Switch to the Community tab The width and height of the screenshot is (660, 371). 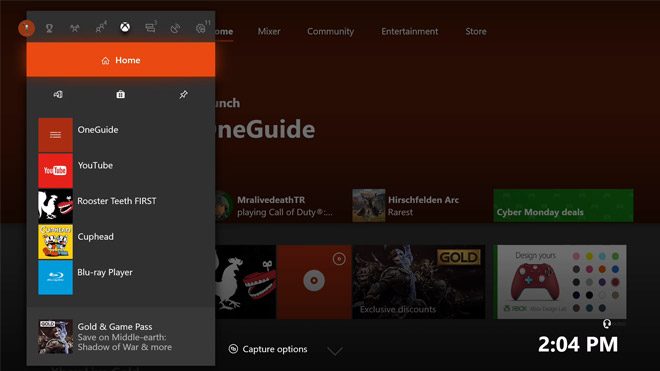click(x=330, y=31)
